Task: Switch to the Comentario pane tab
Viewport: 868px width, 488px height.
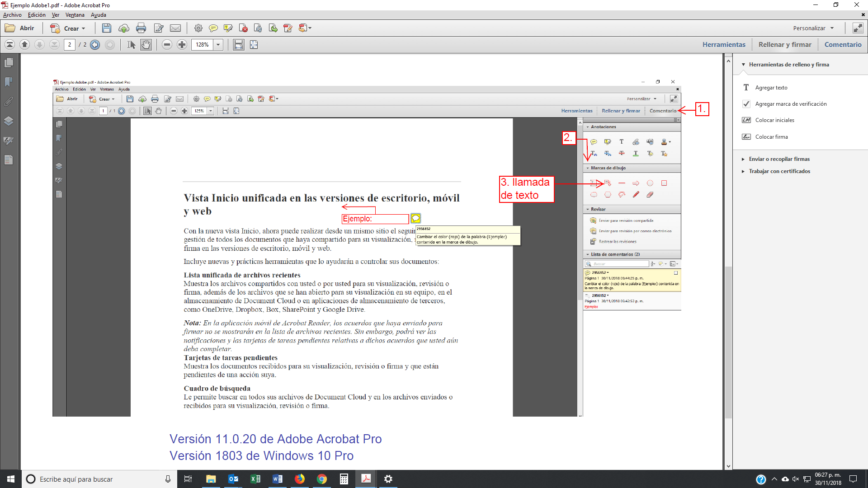Action: coord(843,44)
